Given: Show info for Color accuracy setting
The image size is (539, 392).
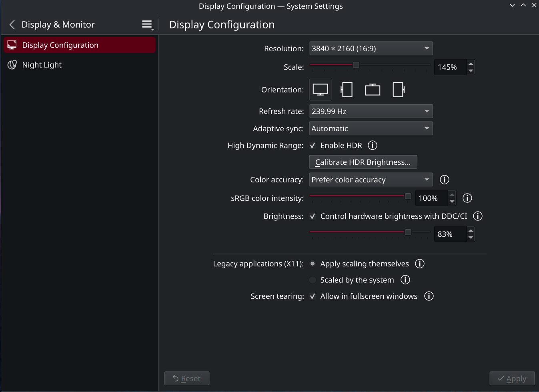Looking at the screenshot, I should 445,180.
